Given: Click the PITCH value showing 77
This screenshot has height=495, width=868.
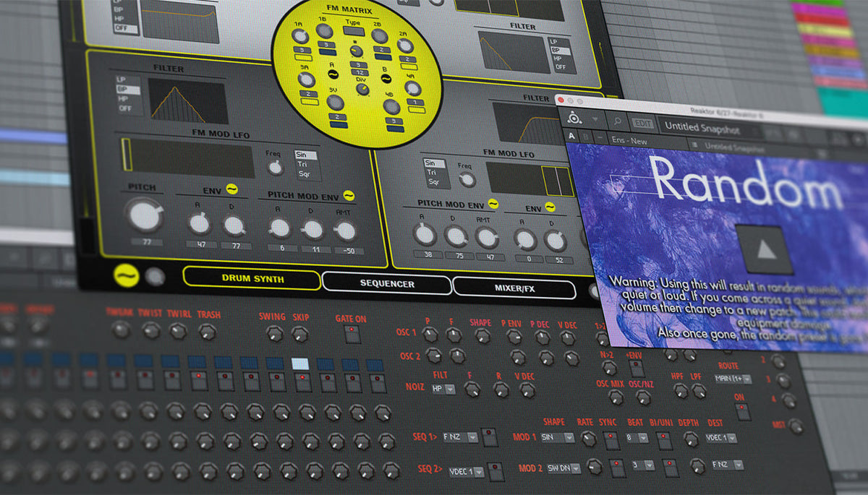Looking at the screenshot, I should 147,241.
